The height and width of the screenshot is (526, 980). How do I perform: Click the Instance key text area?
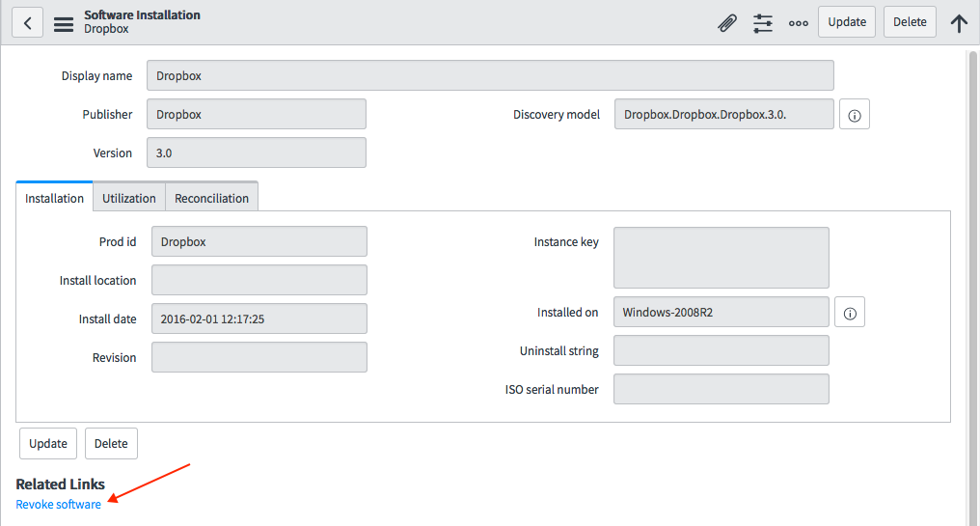(x=721, y=258)
